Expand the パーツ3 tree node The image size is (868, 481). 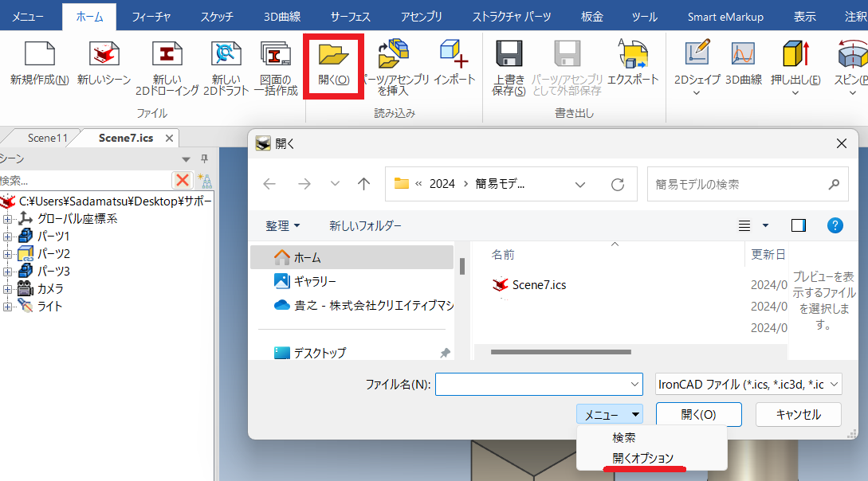pos(8,272)
